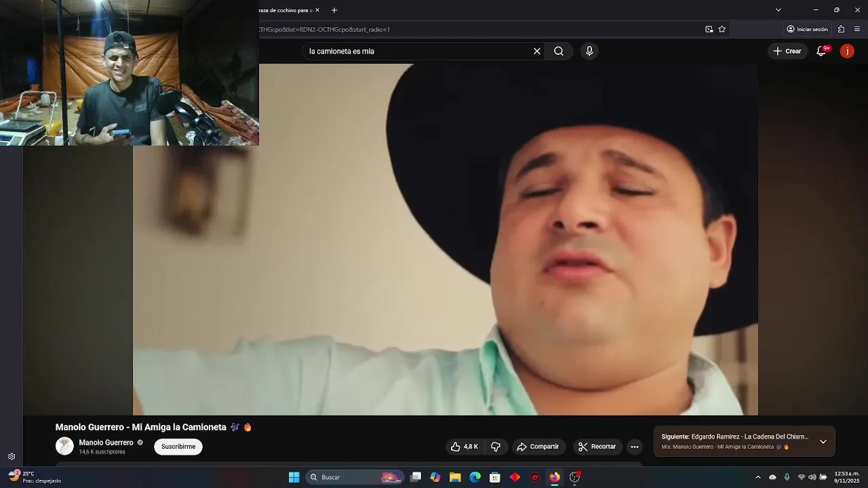Open Manolo Guerrero channel avatar
The height and width of the screenshot is (488, 868).
pos(64,446)
